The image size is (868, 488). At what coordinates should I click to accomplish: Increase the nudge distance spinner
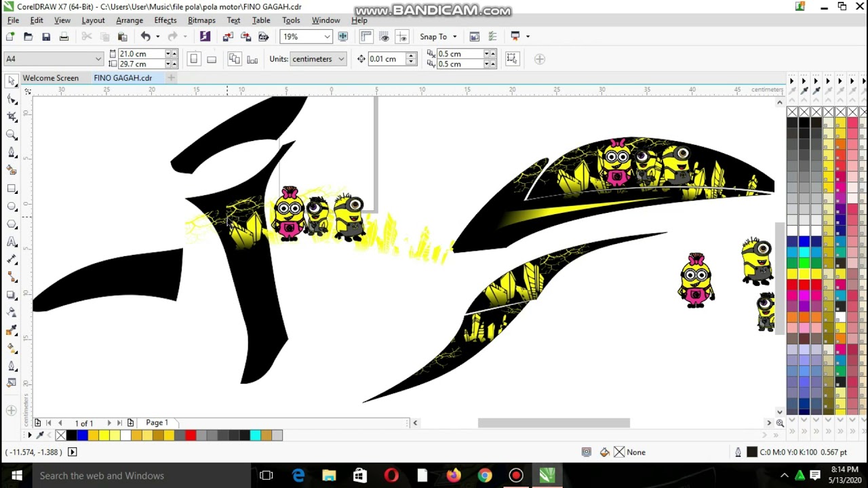(x=410, y=56)
